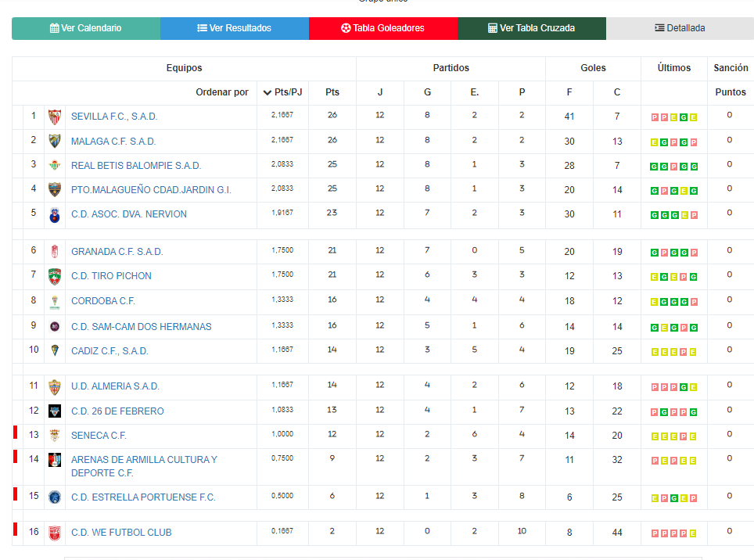Click the Seneca C.F. team crest
754x560 pixels.
tap(55, 436)
